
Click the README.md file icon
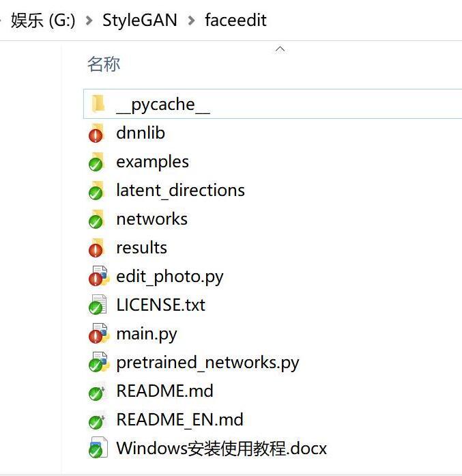(97, 391)
